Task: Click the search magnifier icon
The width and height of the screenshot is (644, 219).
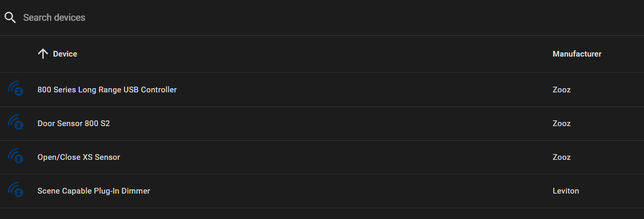Action: click(x=10, y=18)
